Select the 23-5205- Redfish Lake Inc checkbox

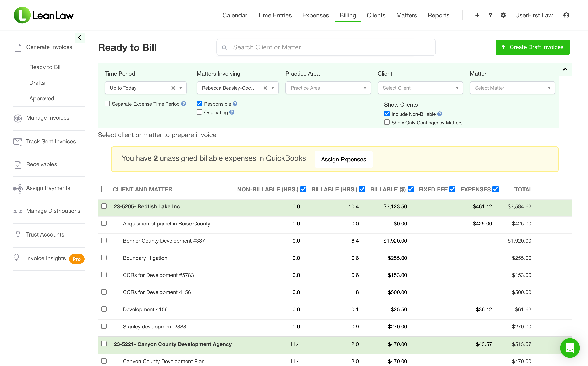[x=104, y=206]
